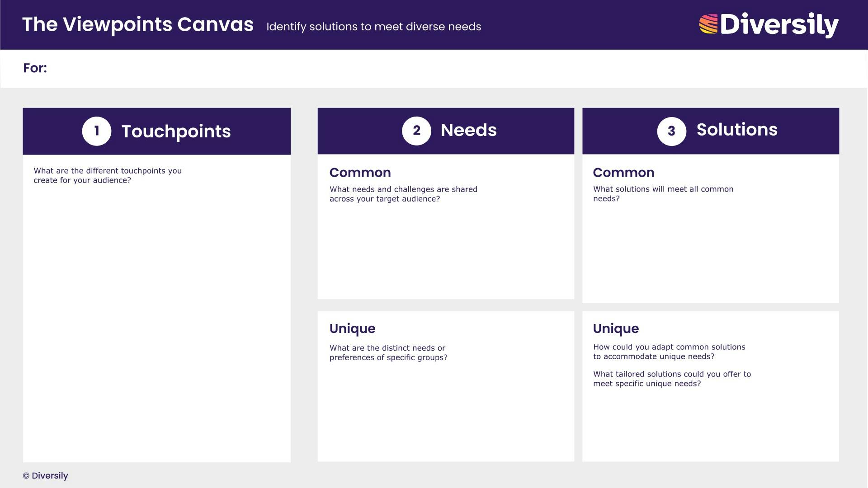Click the number 3 circle badge
Viewport: 868px width, 488px height.
point(671,131)
